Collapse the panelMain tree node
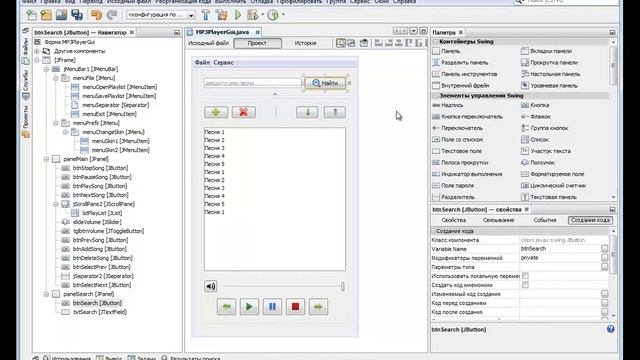Screen dimensions: 640x360 tap(46, 159)
